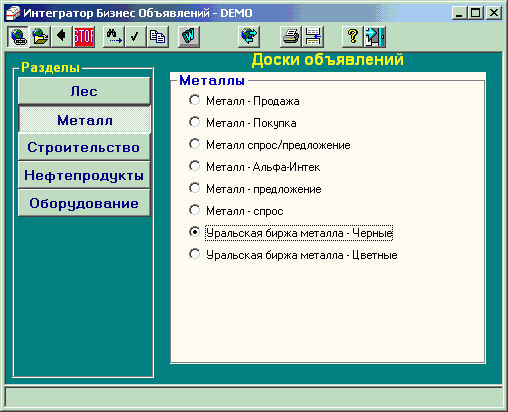Minimize the Интегратор window
The width and height of the screenshot is (508, 412).
[460, 13]
